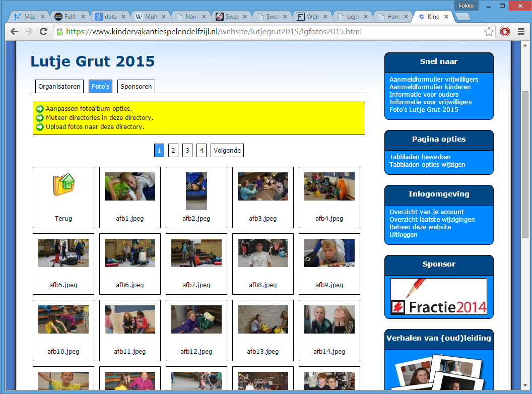
Task: Click green arrow beside Aanpassen fotoalbum opties
Action: pos(40,108)
